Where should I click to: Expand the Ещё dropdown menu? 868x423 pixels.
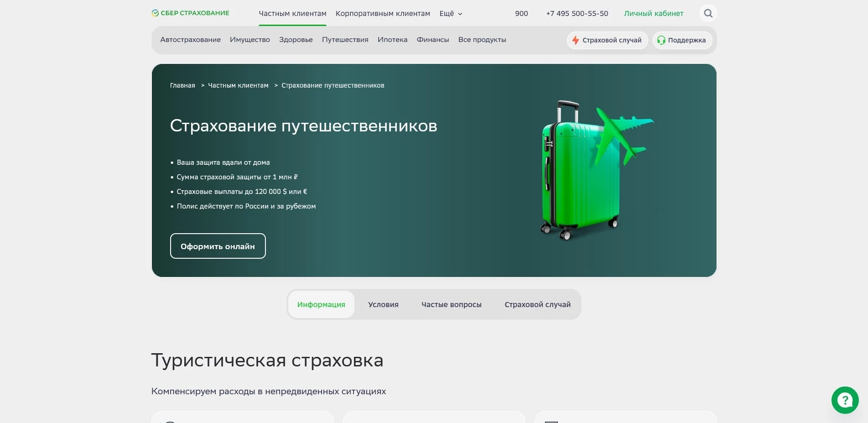point(450,14)
